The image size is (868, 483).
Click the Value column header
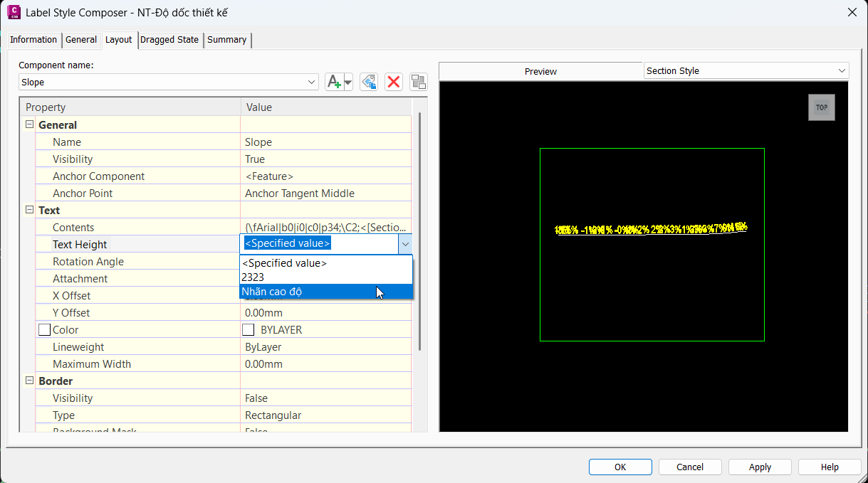[326, 107]
